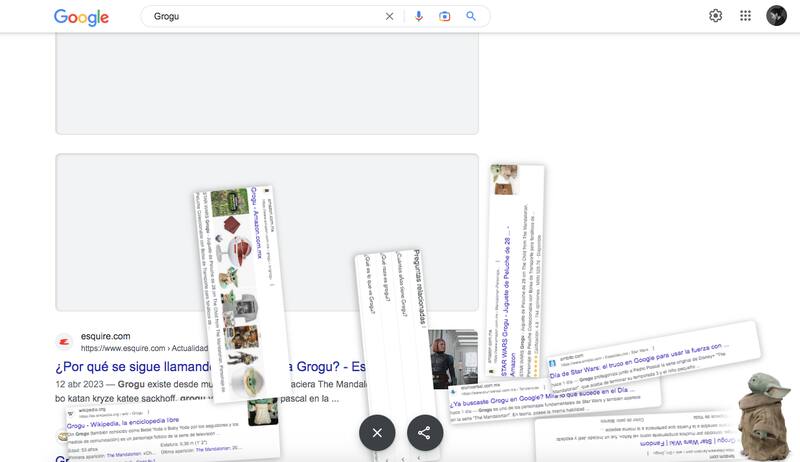
Task: Open the settings gear icon
Action: click(715, 16)
